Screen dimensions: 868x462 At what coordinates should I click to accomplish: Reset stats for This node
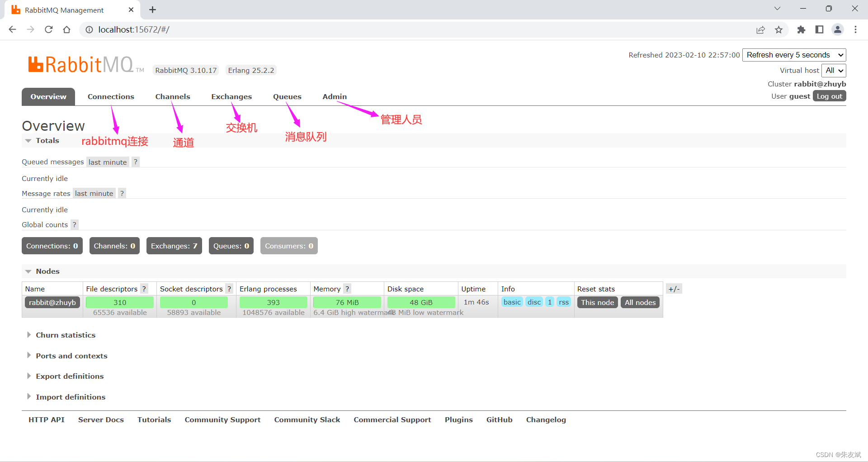pyautogui.click(x=597, y=302)
